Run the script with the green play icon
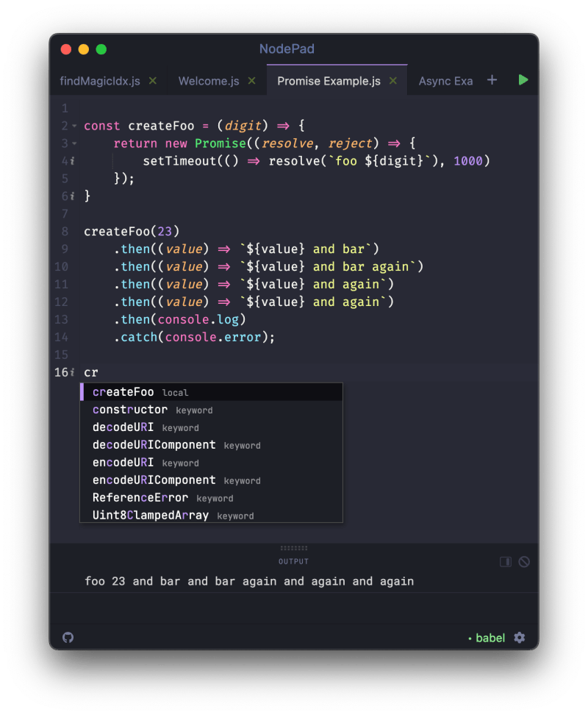588x715 pixels. coord(523,81)
